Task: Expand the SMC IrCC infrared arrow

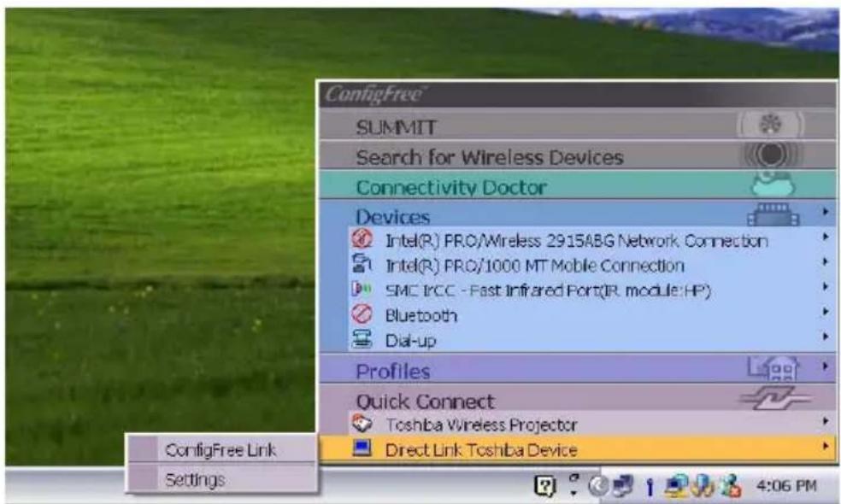Action: (825, 286)
